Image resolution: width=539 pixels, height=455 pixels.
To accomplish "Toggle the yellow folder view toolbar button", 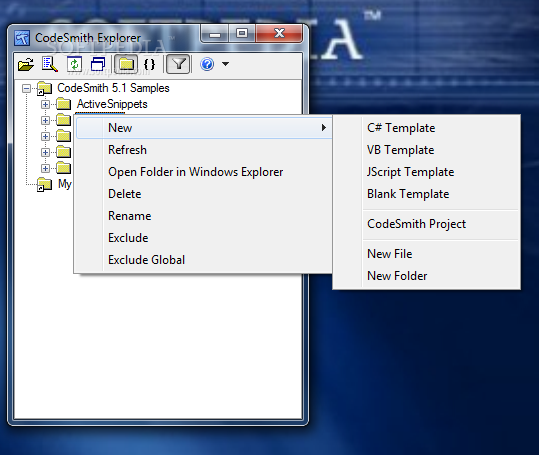I will tap(126, 64).
